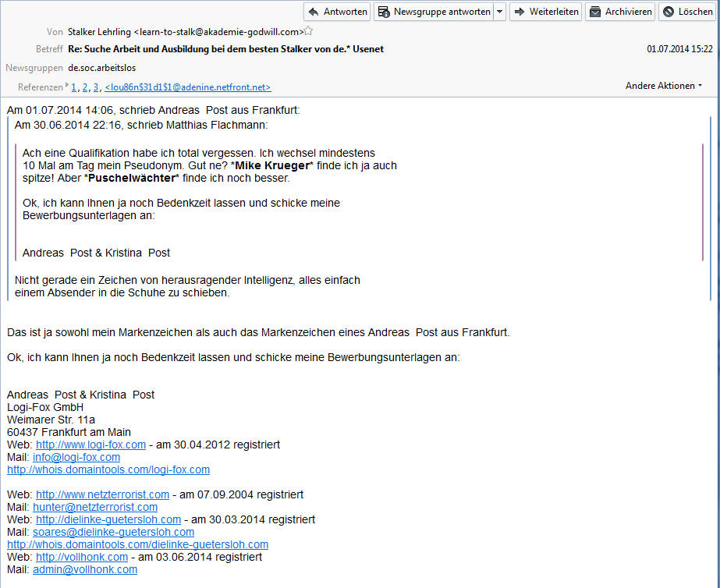Open link http://www.netzterrorist.com
The image size is (720, 588).
coord(102,495)
